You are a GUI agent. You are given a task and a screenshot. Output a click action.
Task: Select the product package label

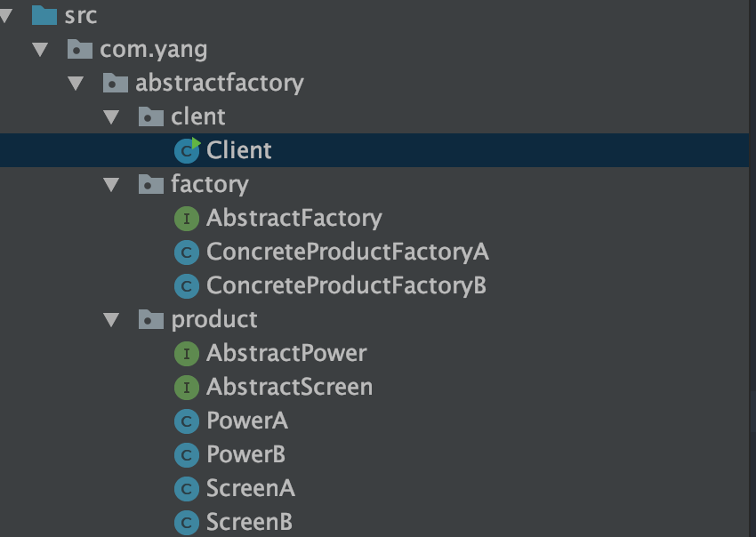pyautogui.click(x=214, y=320)
